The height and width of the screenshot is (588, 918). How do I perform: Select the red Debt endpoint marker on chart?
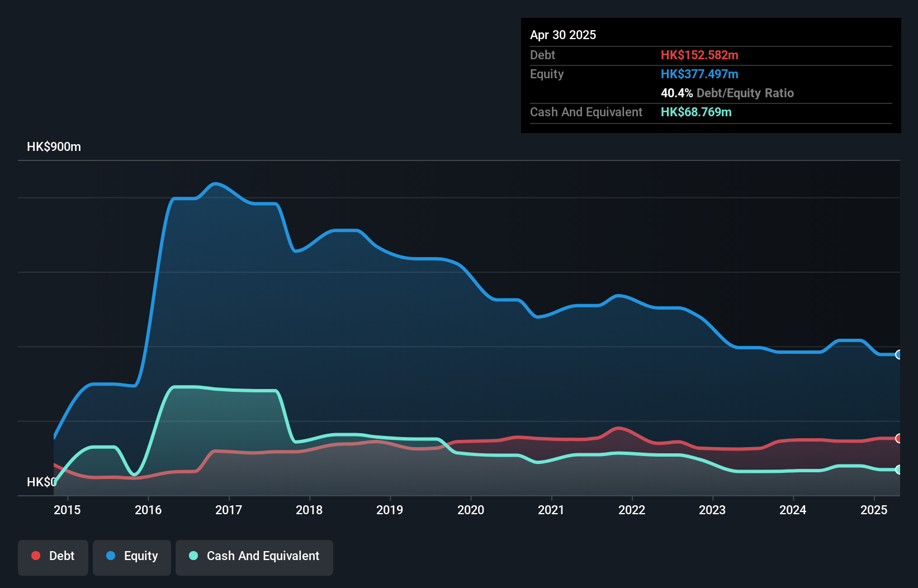point(899,438)
